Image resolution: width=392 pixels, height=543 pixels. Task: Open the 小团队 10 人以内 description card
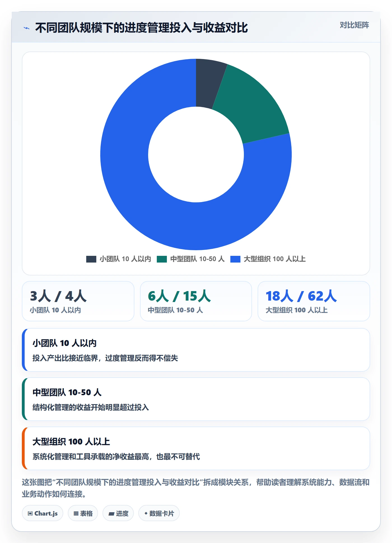pos(196,350)
